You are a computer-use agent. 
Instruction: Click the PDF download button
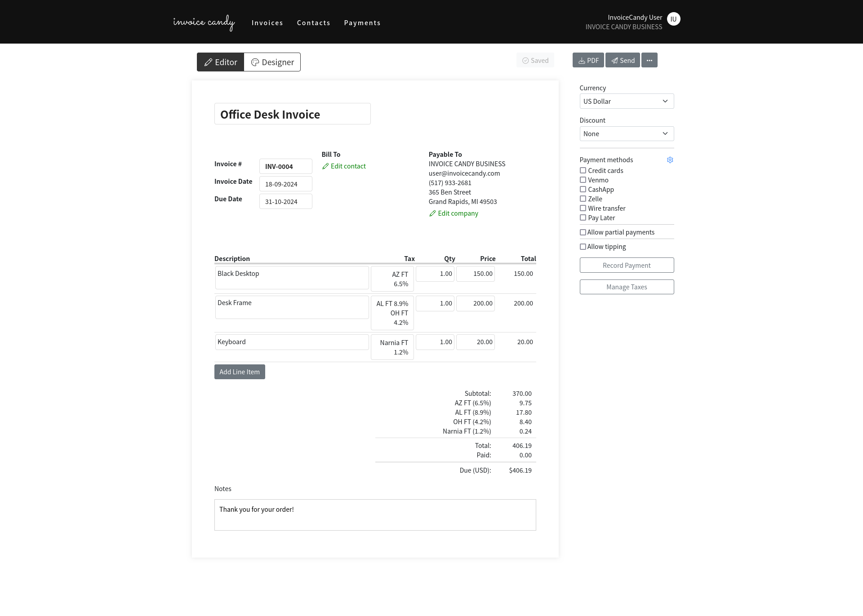(588, 60)
